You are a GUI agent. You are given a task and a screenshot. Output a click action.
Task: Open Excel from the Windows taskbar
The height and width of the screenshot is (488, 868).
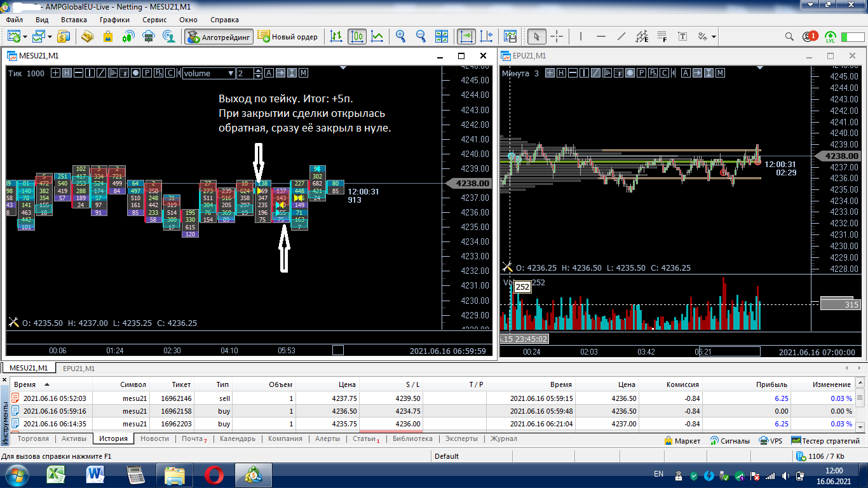57,474
